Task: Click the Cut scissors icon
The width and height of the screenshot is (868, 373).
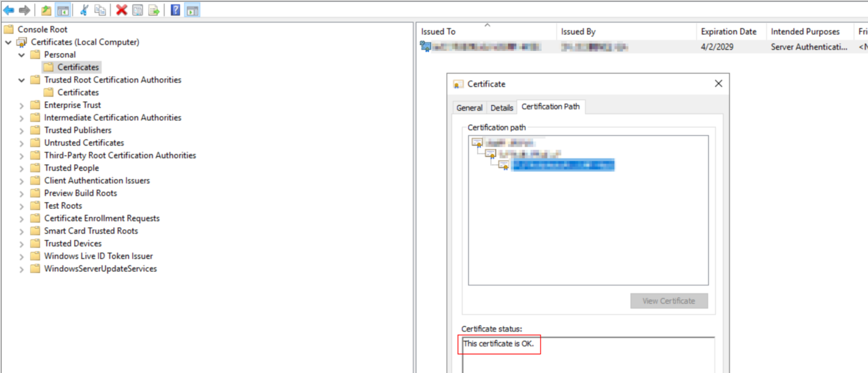Action: click(84, 10)
